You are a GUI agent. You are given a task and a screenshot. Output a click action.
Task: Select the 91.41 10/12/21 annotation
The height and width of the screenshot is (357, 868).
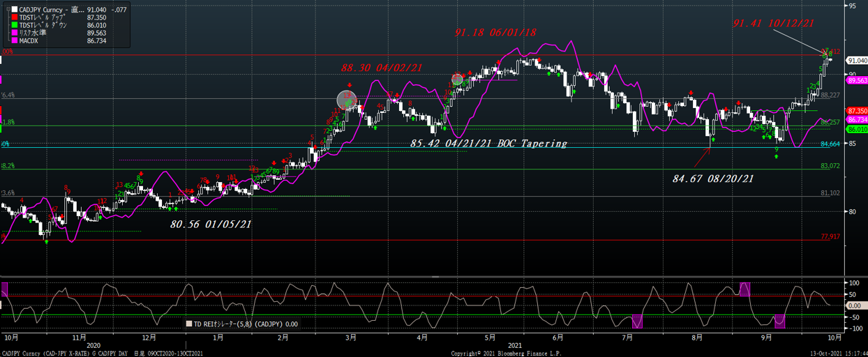pyautogui.click(x=773, y=23)
